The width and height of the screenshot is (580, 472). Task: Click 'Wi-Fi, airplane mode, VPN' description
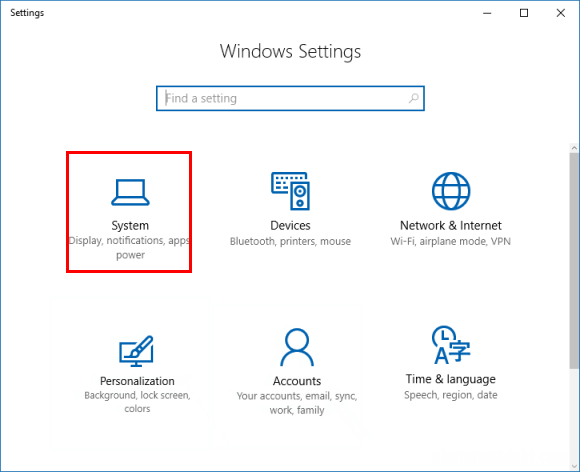tap(451, 242)
